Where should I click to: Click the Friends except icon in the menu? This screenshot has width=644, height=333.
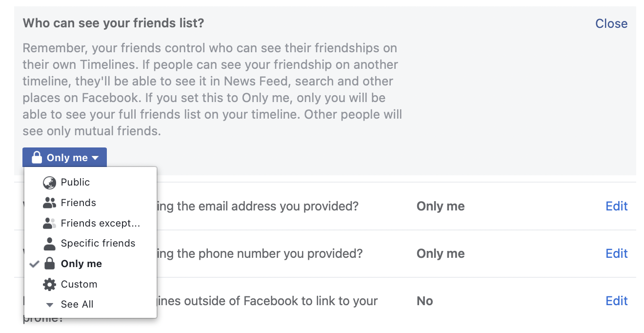click(49, 224)
